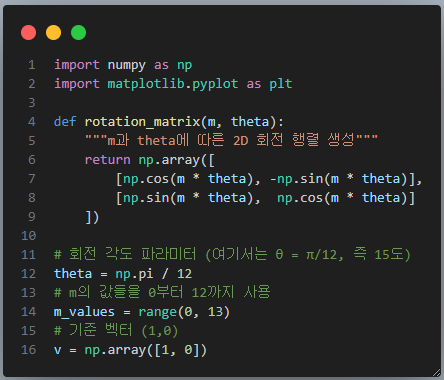Click the 'm_values' variable on line 14

click(x=84, y=312)
